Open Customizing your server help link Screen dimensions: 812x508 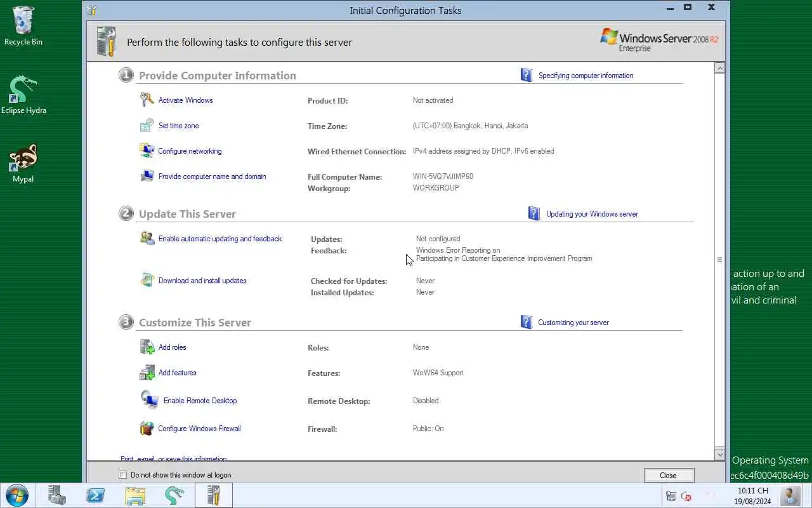point(573,323)
